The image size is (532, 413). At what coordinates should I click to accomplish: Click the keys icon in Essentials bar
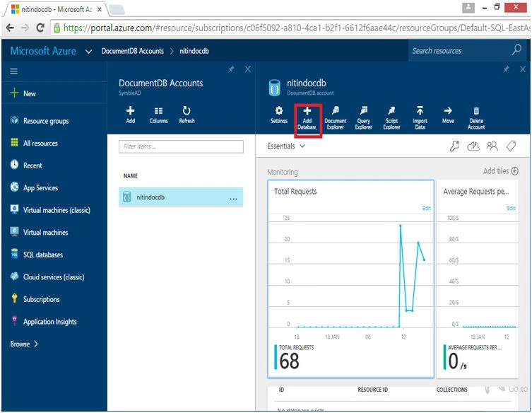click(454, 146)
